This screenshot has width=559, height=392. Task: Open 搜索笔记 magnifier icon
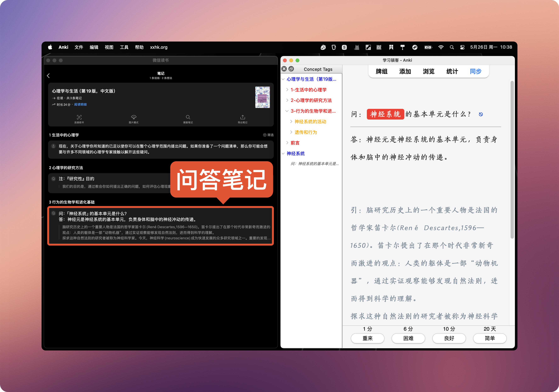point(188,117)
